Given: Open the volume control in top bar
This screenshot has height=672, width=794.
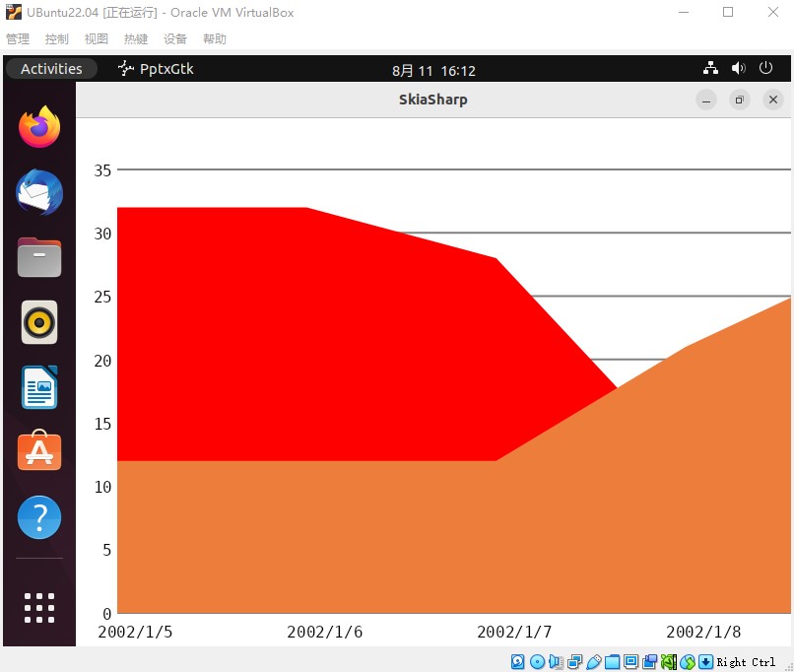Looking at the screenshot, I should point(739,69).
